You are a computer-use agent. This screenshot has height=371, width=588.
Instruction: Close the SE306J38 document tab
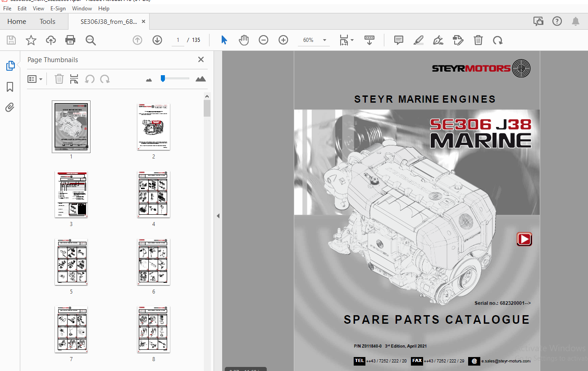pyautogui.click(x=143, y=21)
